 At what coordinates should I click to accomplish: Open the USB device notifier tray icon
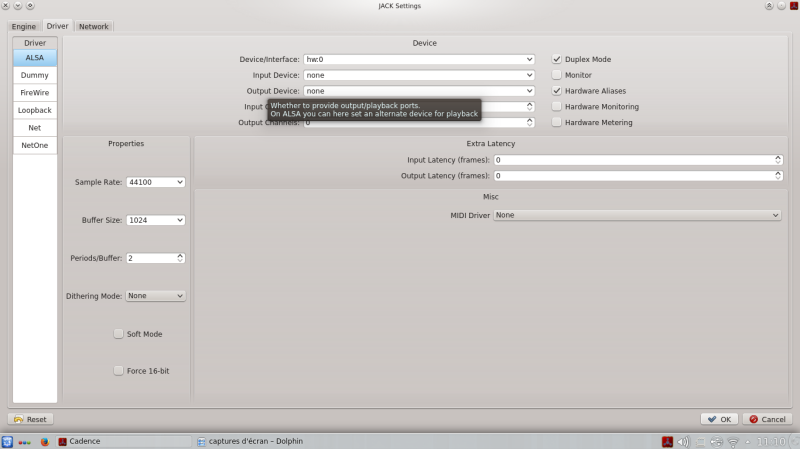click(716, 442)
